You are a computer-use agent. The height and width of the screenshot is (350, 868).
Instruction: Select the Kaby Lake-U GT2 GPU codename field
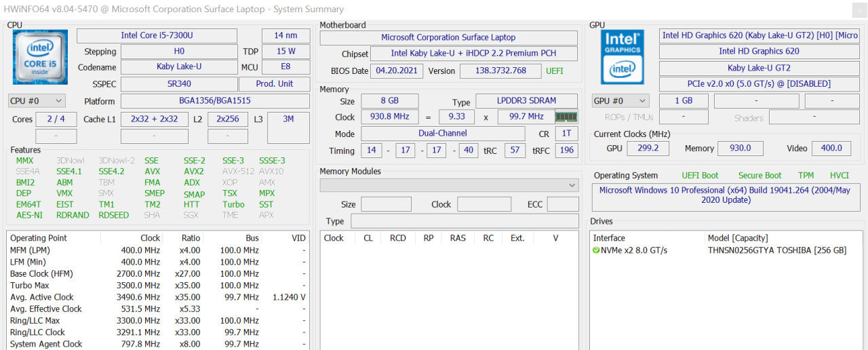pos(759,68)
